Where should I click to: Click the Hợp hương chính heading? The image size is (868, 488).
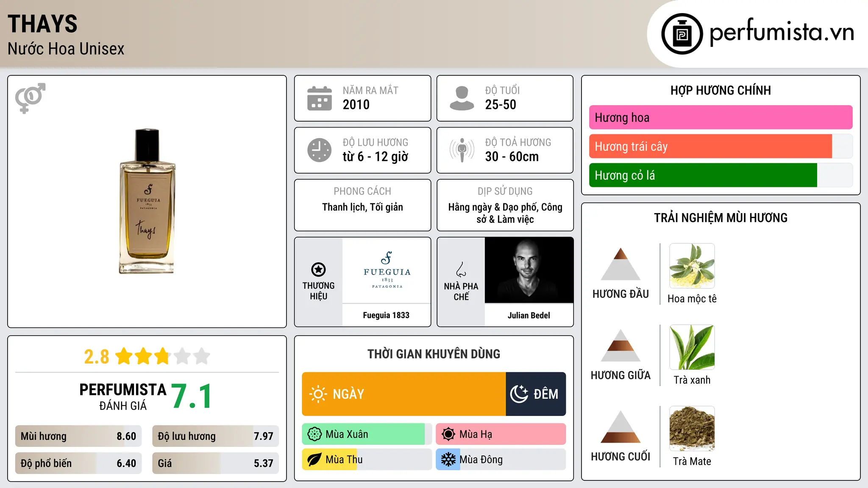(x=721, y=90)
